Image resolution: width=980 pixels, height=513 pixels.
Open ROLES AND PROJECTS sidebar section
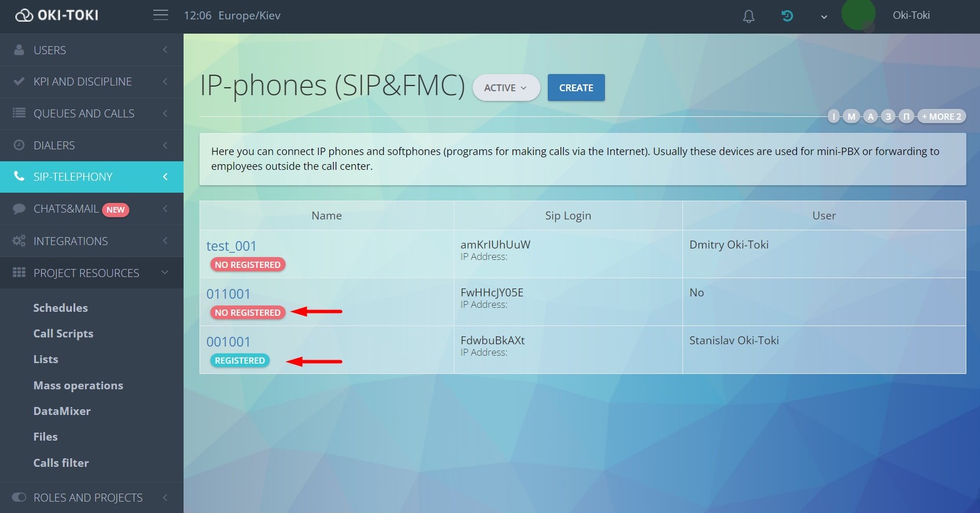(x=91, y=498)
